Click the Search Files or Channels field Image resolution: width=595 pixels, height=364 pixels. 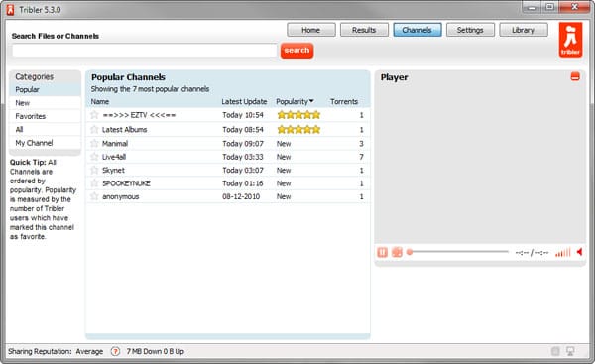[145, 51]
